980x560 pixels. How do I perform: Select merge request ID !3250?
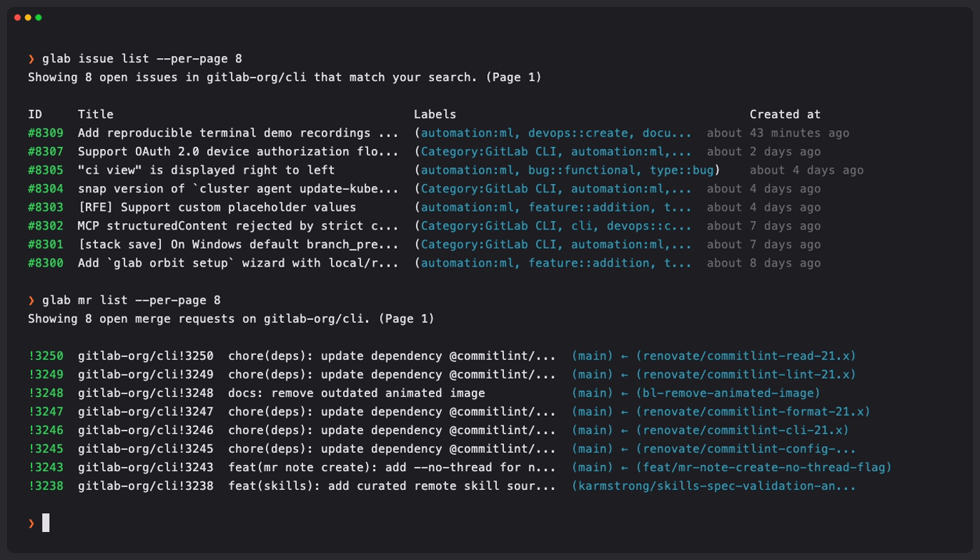45,356
